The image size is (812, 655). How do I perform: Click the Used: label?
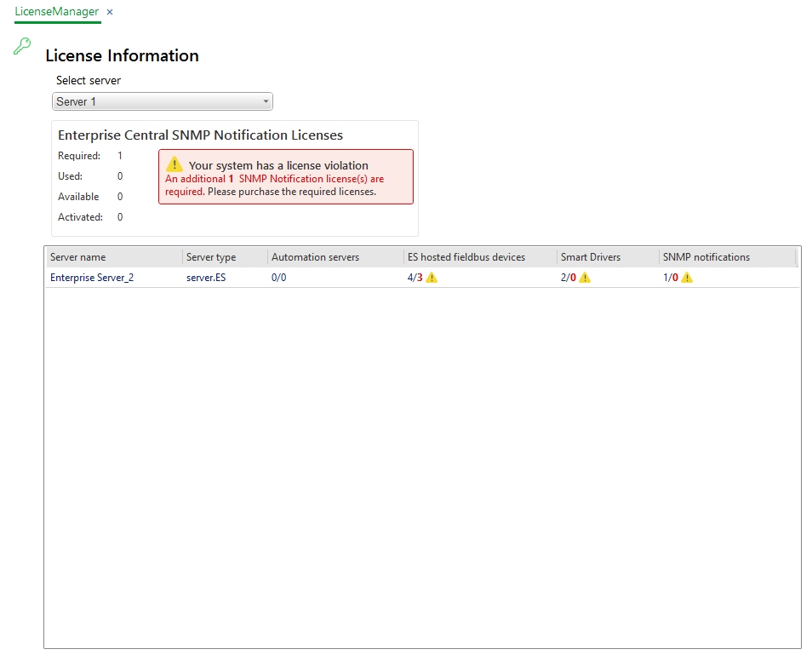click(x=70, y=176)
